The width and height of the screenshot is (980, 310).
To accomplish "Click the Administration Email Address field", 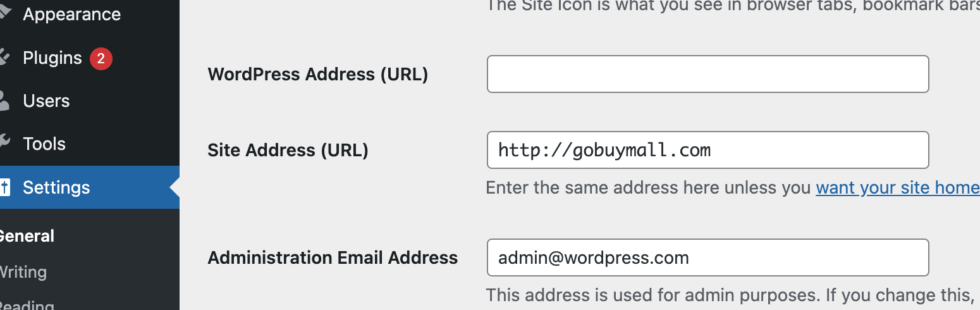I will tap(707, 257).
